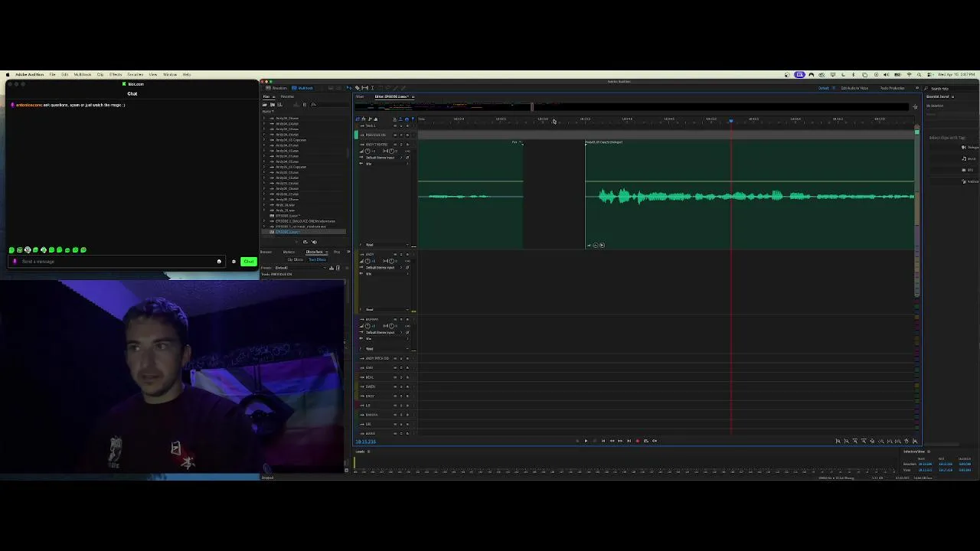Select the Razor tool

tap(358, 88)
